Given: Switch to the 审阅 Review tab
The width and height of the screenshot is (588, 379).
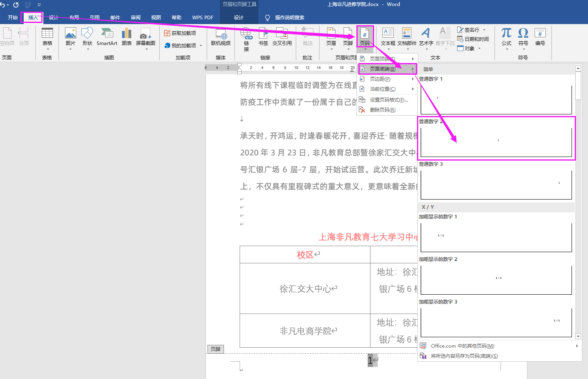Looking at the screenshot, I should (x=136, y=17).
